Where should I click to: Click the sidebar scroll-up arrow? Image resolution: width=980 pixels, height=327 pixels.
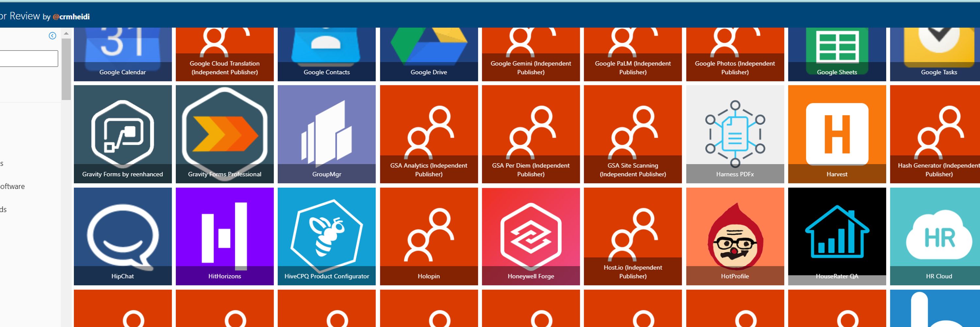(66, 33)
